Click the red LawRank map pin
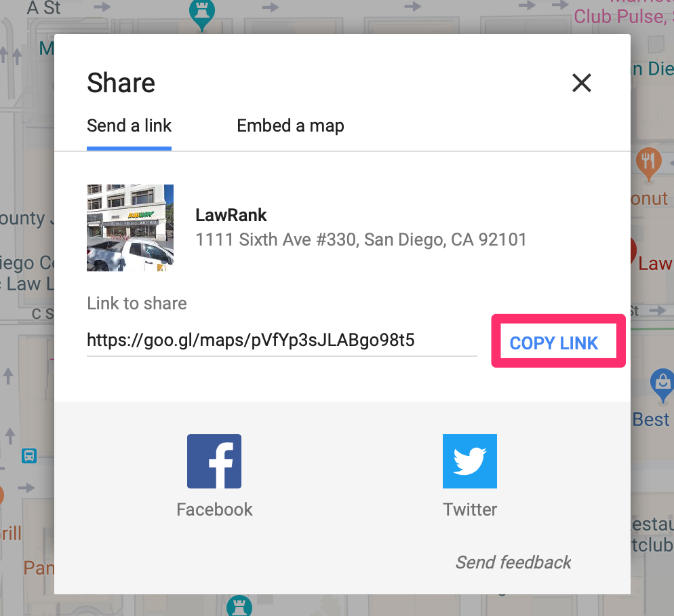This screenshot has width=674, height=616. point(633,250)
